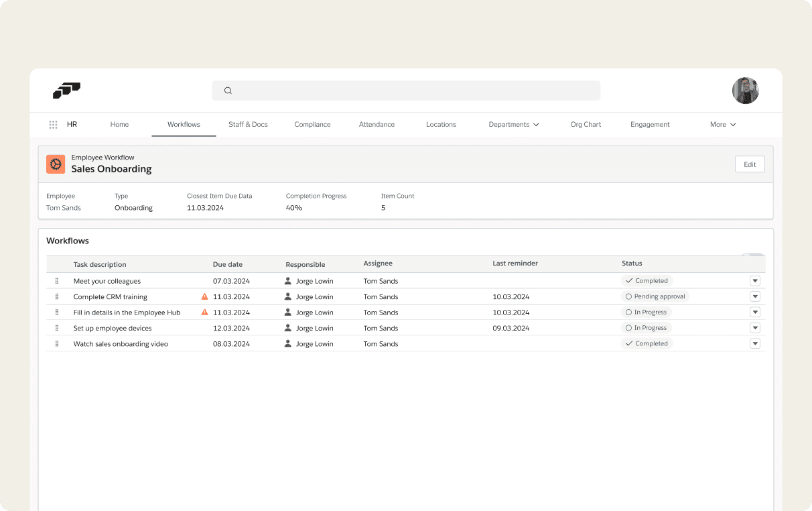Click drag handle for Complete CRM training
Viewport: 812px width, 511px height.
click(57, 296)
